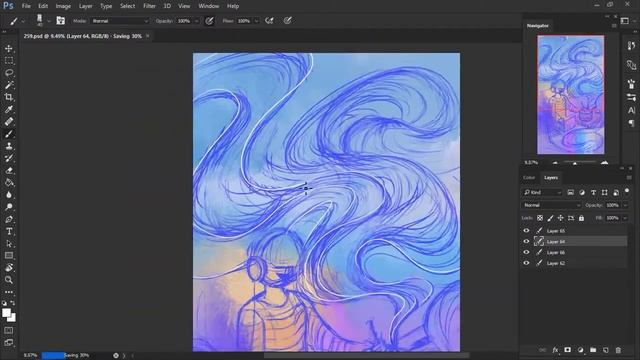Open the brush Opacity slider dropdown
Image resolution: width=640 pixels, height=360 pixels.
click(x=196, y=21)
